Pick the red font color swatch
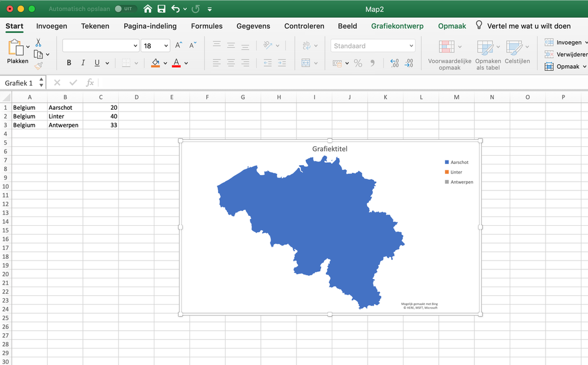This screenshot has height=365, width=588. (176, 65)
